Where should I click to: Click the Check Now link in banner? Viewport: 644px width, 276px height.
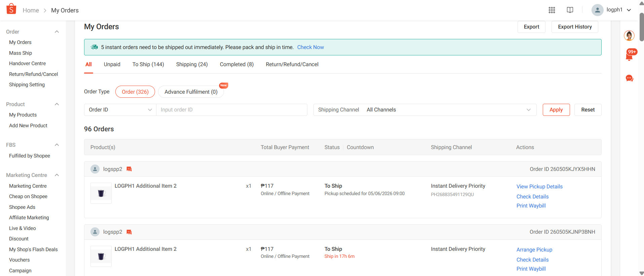(x=310, y=47)
